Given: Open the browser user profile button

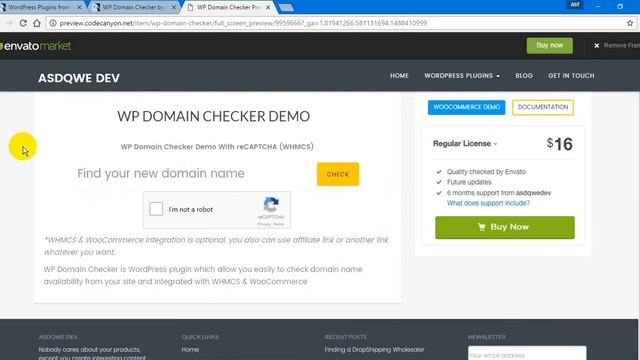Looking at the screenshot, I should point(575,5).
